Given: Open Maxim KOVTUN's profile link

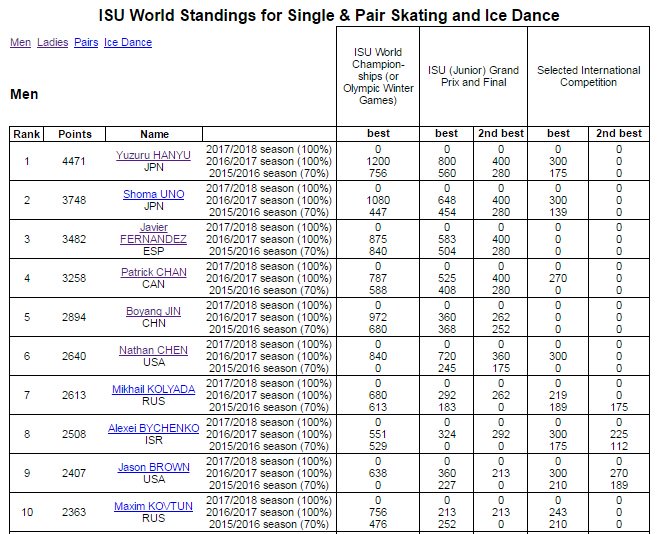Looking at the screenshot, I should click(x=154, y=506).
